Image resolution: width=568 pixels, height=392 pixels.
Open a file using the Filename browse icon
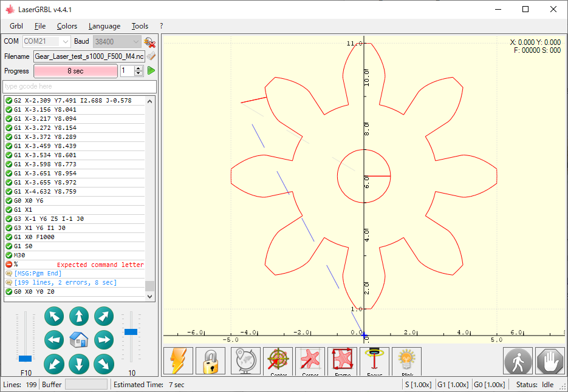click(x=151, y=56)
